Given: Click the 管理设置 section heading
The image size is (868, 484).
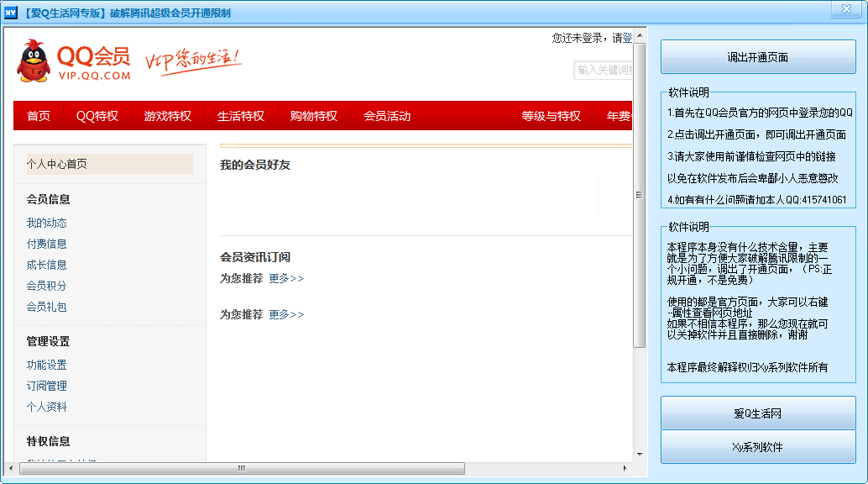Looking at the screenshot, I should [48, 341].
